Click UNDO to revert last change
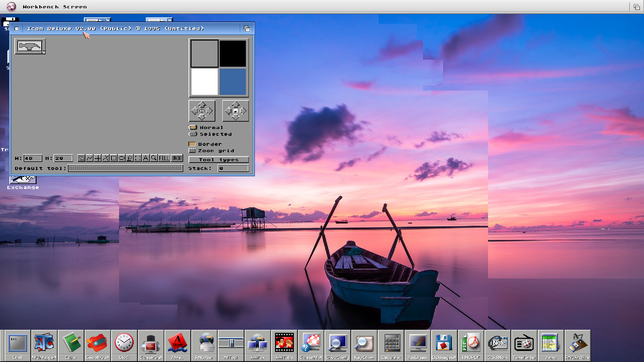Screen dimensions: 644x362 pos(177,158)
